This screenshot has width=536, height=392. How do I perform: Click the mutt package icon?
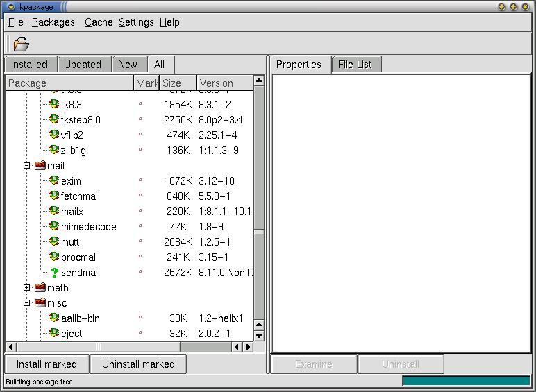coord(54,241)
